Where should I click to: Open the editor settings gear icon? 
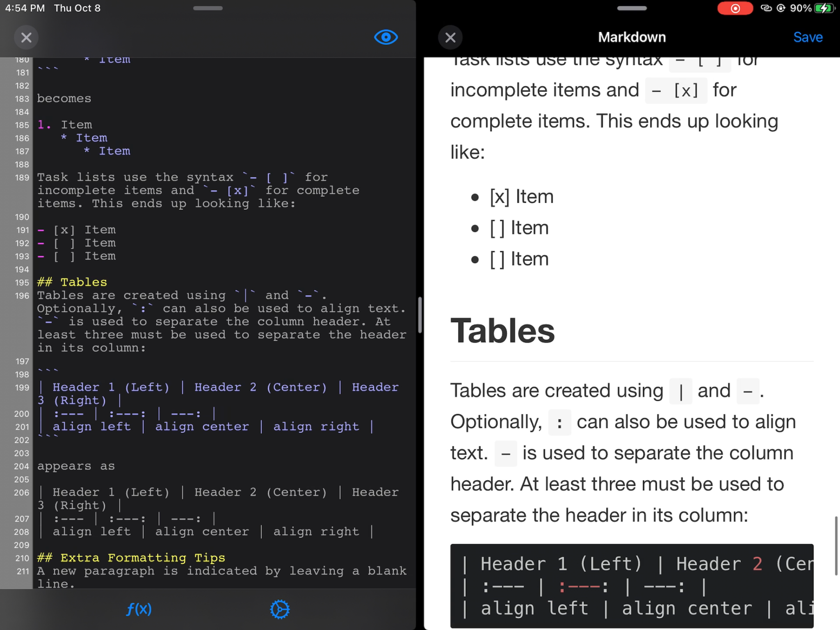pos(280,609)
